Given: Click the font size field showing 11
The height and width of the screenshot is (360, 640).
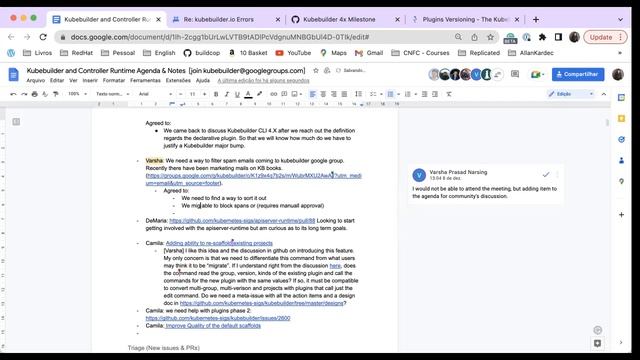Looking at the screenshot, I should pyautogui.click(x=193, y=94).
